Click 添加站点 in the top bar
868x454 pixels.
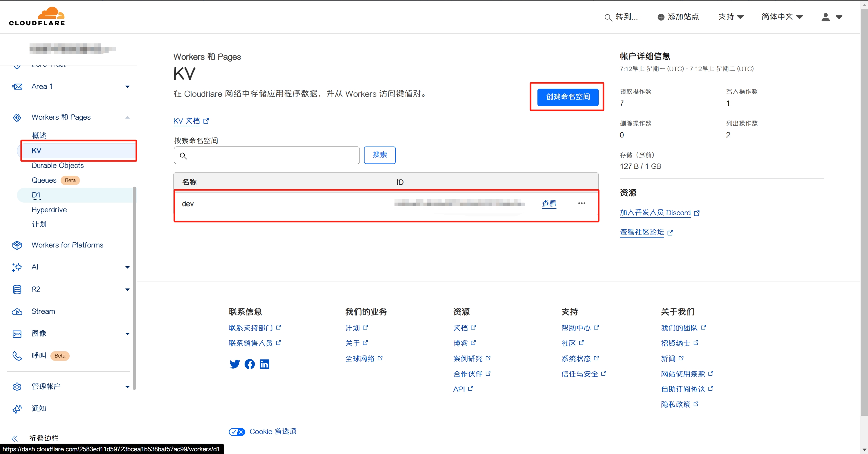coord(683,17)
